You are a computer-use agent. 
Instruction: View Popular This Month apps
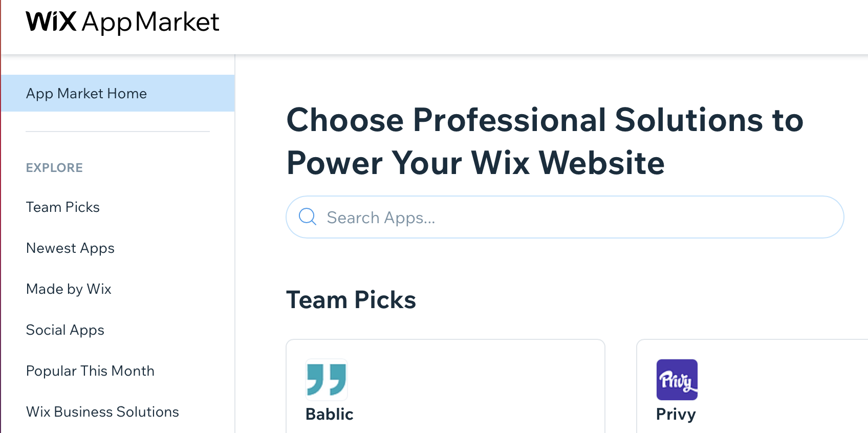pos(90,371)
